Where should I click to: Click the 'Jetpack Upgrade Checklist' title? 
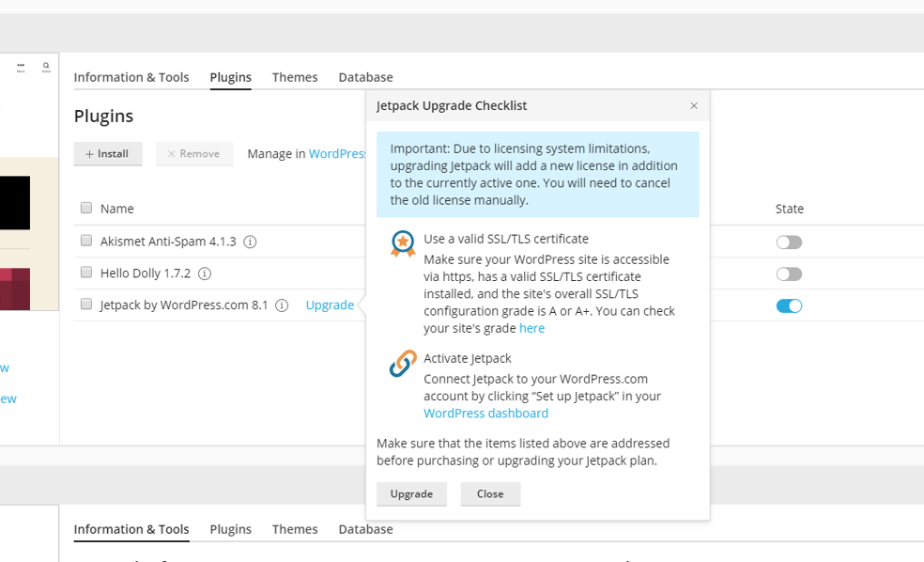[x=452, y=105]
